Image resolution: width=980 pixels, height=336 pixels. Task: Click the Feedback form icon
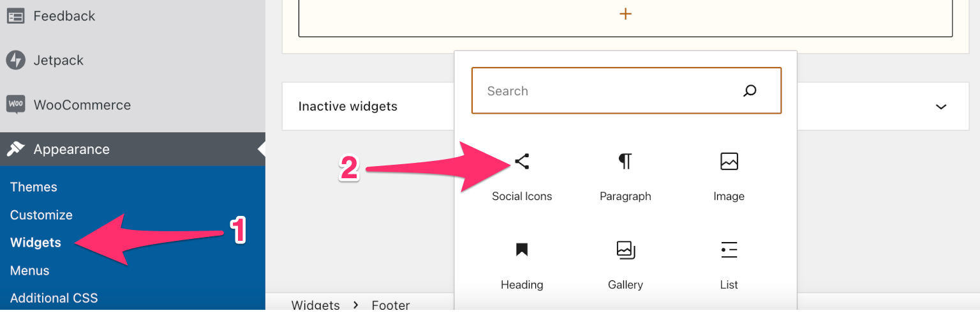coord(15,16)
